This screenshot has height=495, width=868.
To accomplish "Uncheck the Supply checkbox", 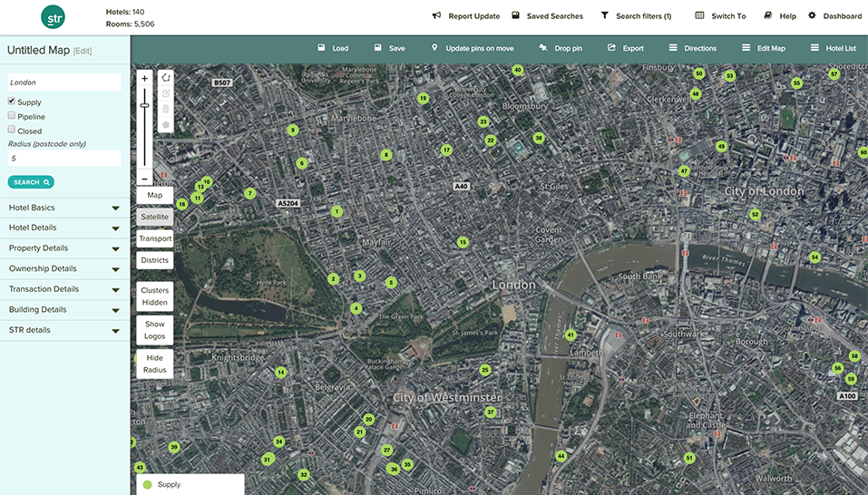I will (x=12, y=102).
